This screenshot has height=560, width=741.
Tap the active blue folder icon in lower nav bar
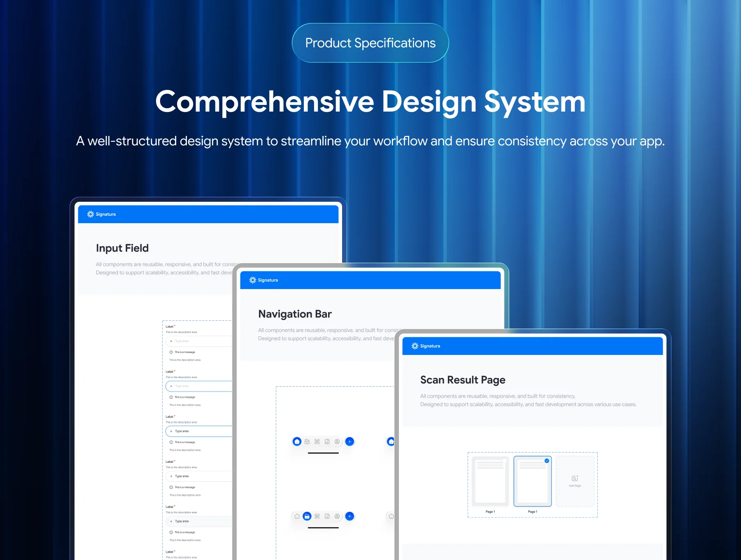coord(307,516)
